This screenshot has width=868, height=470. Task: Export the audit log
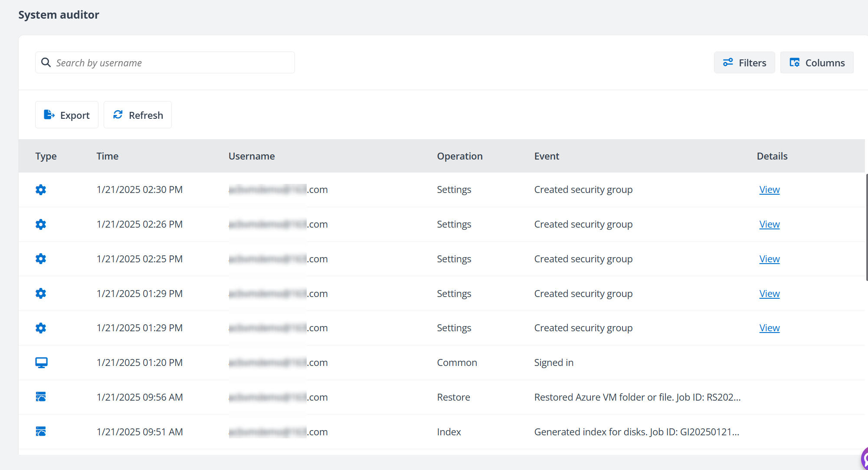click(67, 115)
